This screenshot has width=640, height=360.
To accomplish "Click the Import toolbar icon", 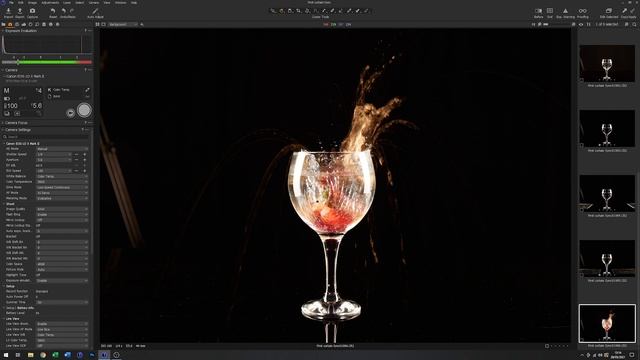I will (8, 11).
